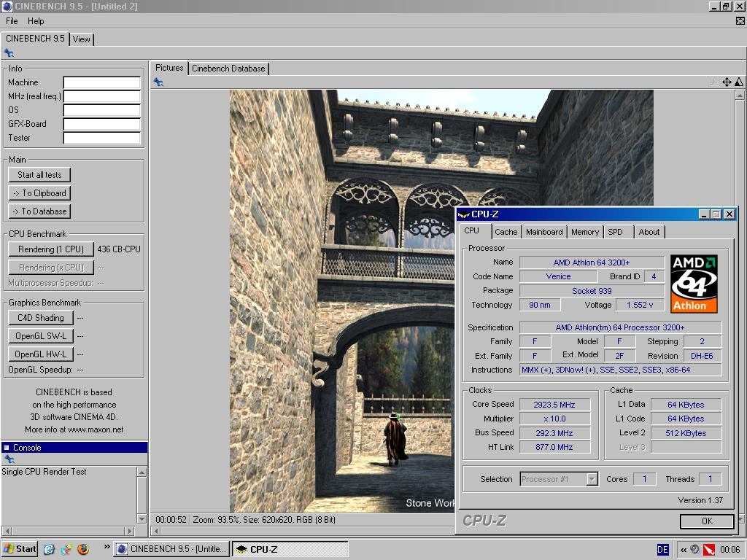Run OpenGL SW-L benchmark

coord(41,336)
